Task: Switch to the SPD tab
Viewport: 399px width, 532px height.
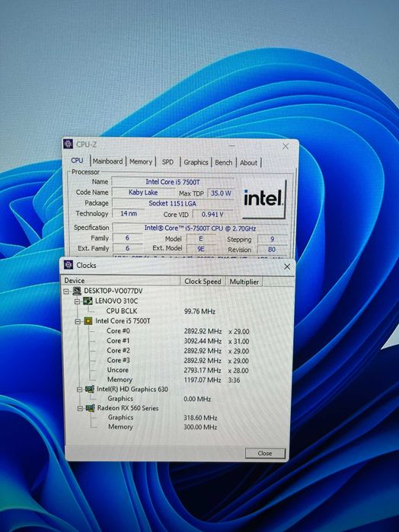Action: (x=168, y=162)
